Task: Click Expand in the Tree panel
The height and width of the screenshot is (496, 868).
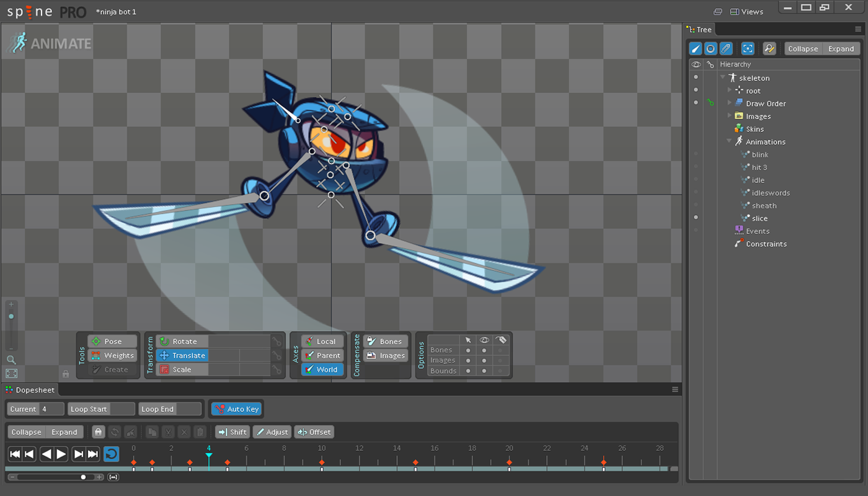Action: click(x=841, y=49)
